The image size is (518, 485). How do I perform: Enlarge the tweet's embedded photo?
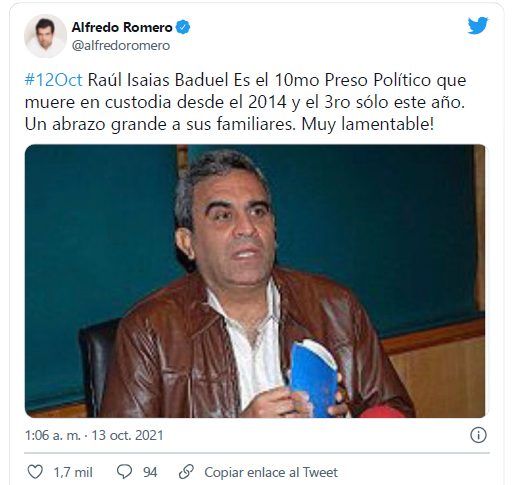(255, 281)
